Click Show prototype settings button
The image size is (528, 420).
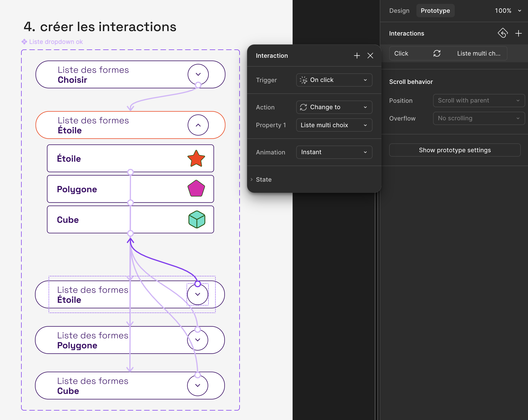point(454,150)
